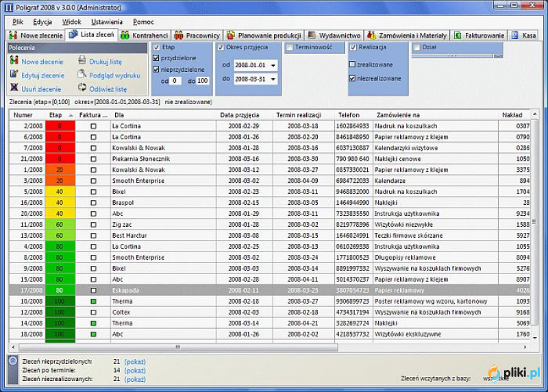Click the Zamówienia i Materiały tab icon
548x392 pixels.
pos(371,35)
